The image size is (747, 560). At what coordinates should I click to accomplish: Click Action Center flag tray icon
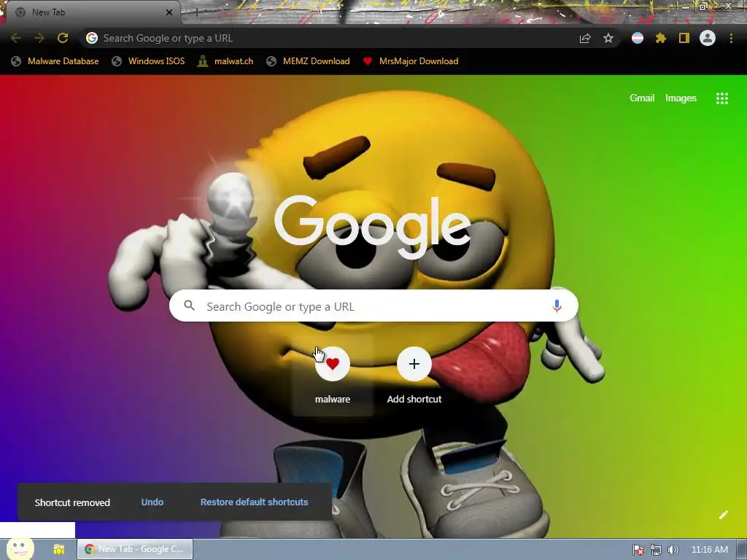tap(638, 550)
